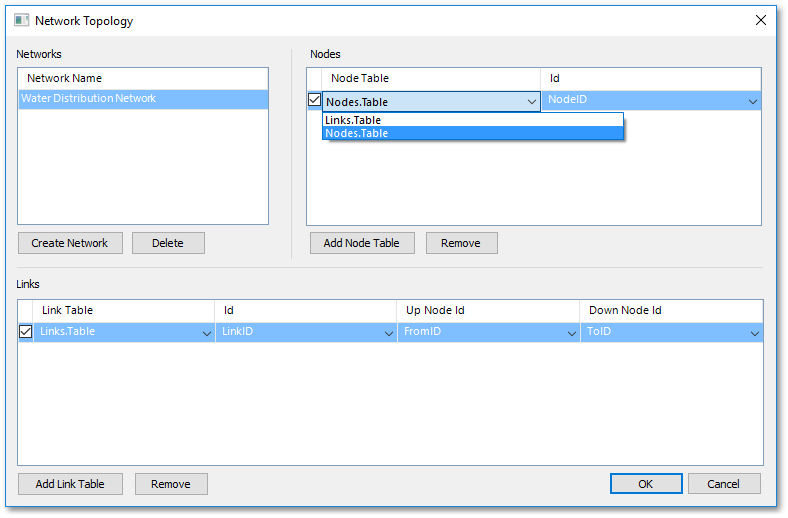Image resolution: width=788 pixels, height=518 pixels.
Task: Click the Delete network button
Action: (168, 243)
